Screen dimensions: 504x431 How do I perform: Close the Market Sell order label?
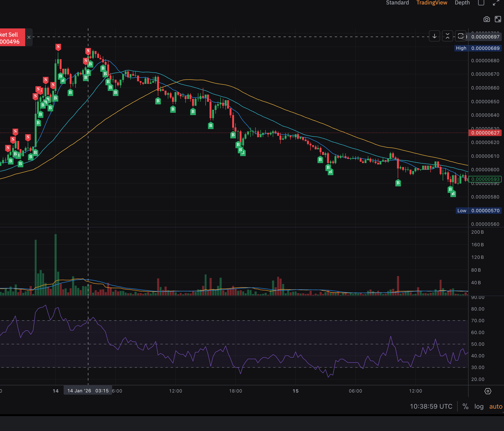[x=29, y=37]
